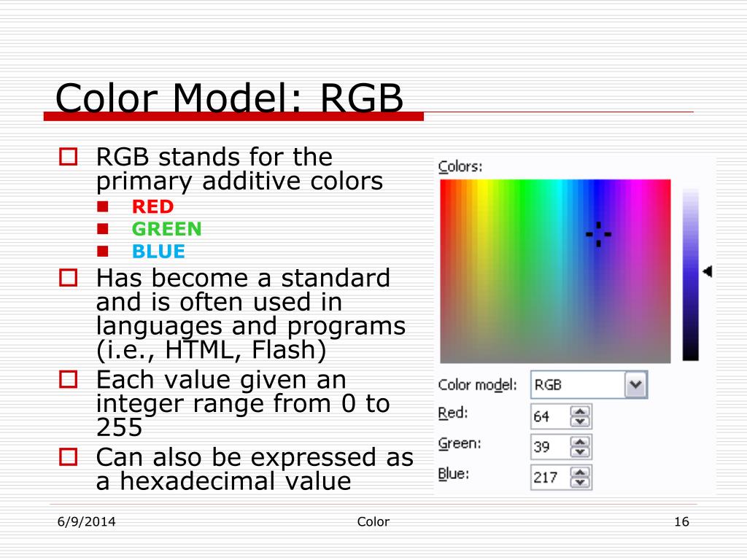Increase the Red value with up arrow

(580, 411)
